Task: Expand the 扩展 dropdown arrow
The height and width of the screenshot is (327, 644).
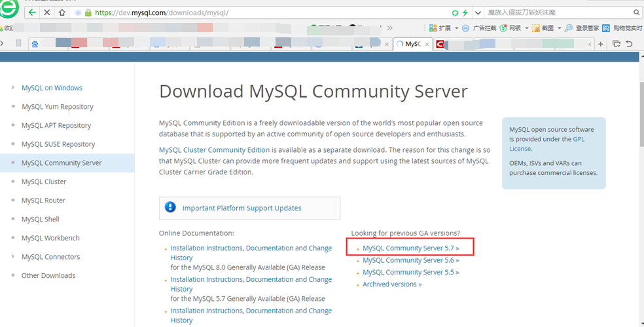Action: [456, 28]
